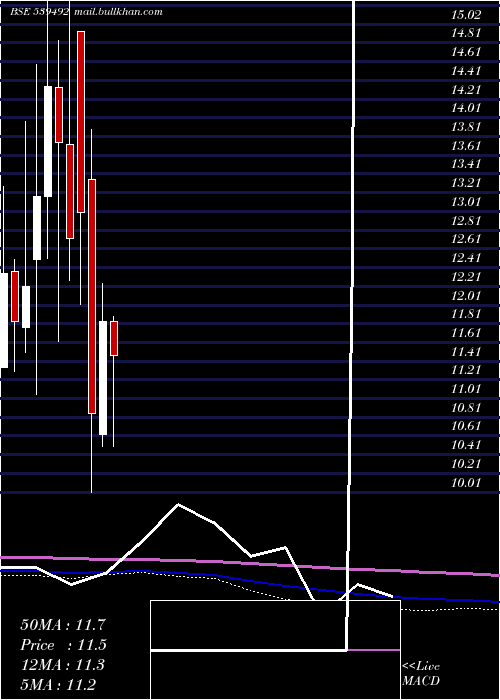500x700 pixels.
Task: Click the 13.21 price axis label
Action: tap(466, 183)
